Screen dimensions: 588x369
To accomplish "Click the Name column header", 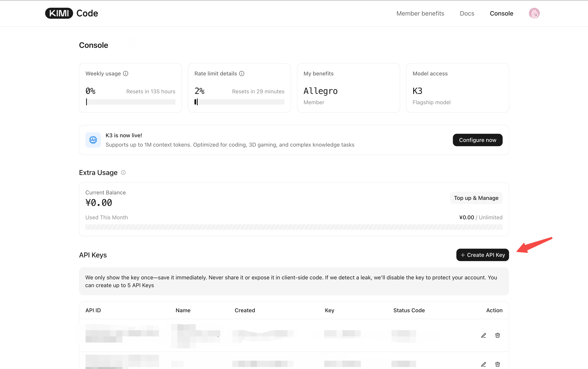I will (x=183, y=310).
